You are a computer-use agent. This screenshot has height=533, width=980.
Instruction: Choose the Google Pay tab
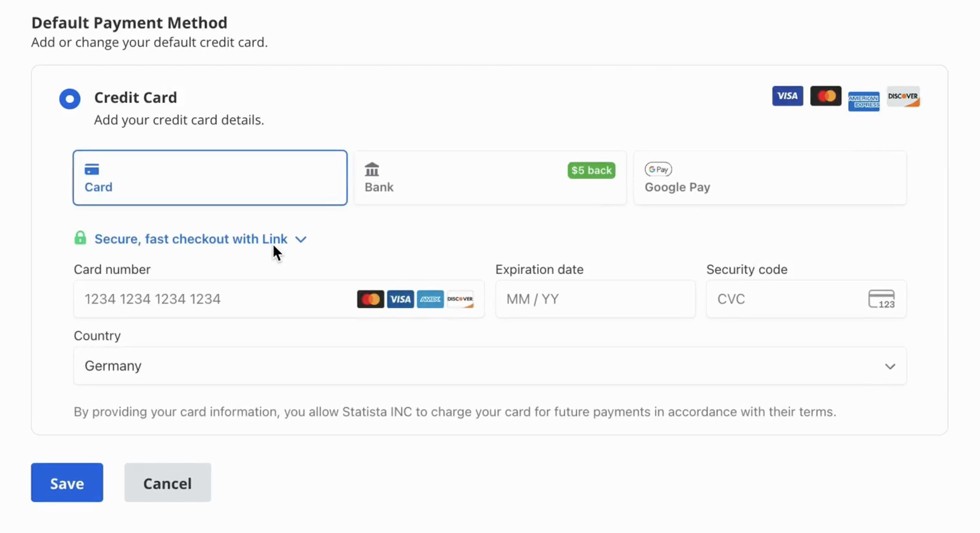tap(770, 178)
